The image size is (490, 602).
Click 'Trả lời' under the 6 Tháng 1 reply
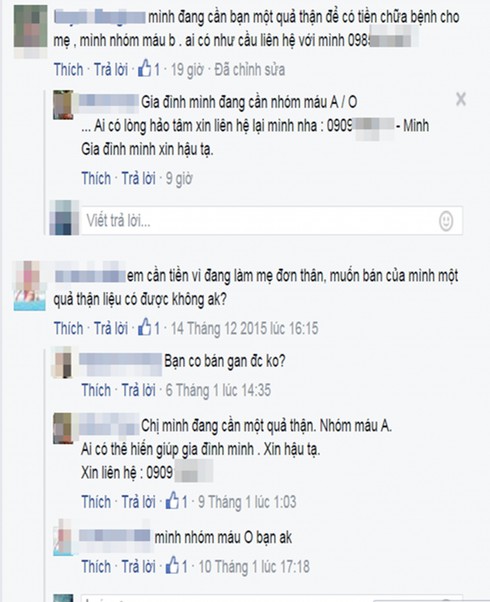(x=139, y=390)
